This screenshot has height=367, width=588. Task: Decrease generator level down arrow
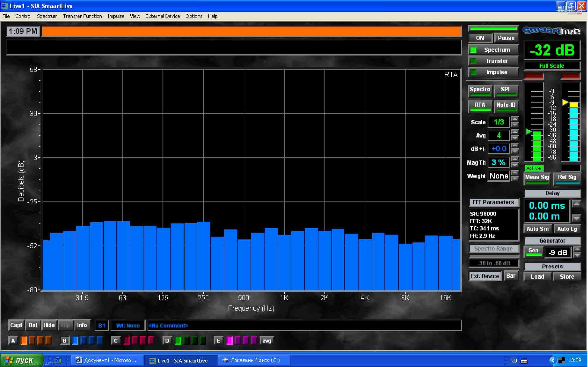(577, 255)
